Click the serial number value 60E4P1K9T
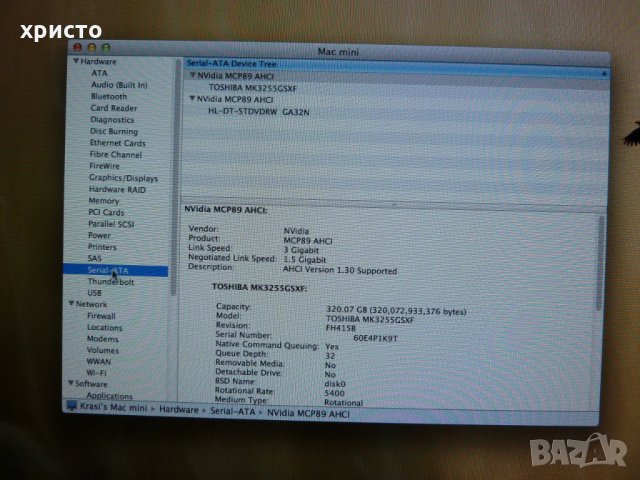The width and height of the screenshot is (640, 480). (375, 338)
